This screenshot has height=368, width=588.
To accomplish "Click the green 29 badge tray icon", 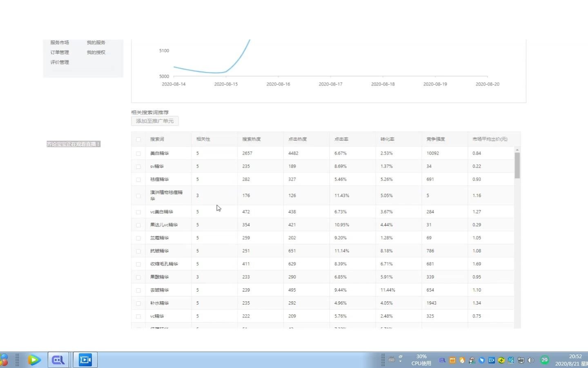I will coord(544,360).
